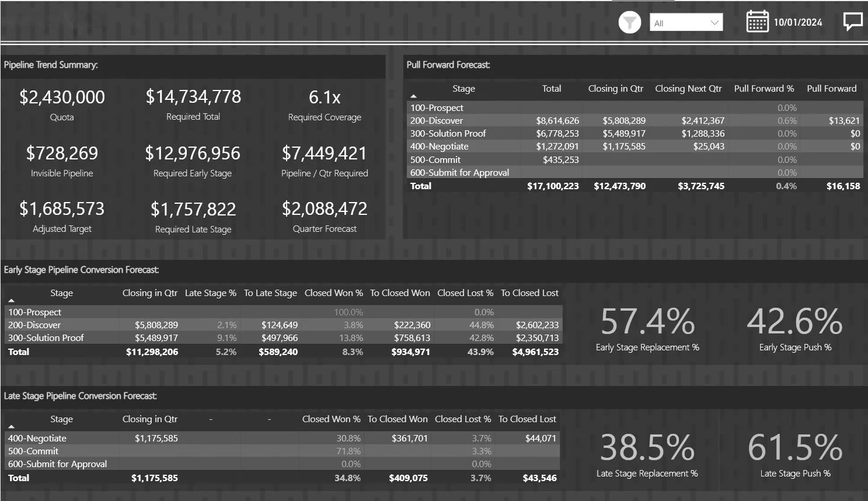The image size is (868, 501).
Task: Open the calendar date icon
Action: click(757, 22)
